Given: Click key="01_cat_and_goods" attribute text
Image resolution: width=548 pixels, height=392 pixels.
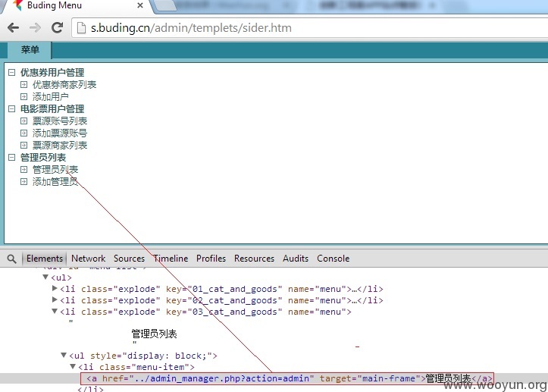Looking at the screenshot, I should pos(224,289).
